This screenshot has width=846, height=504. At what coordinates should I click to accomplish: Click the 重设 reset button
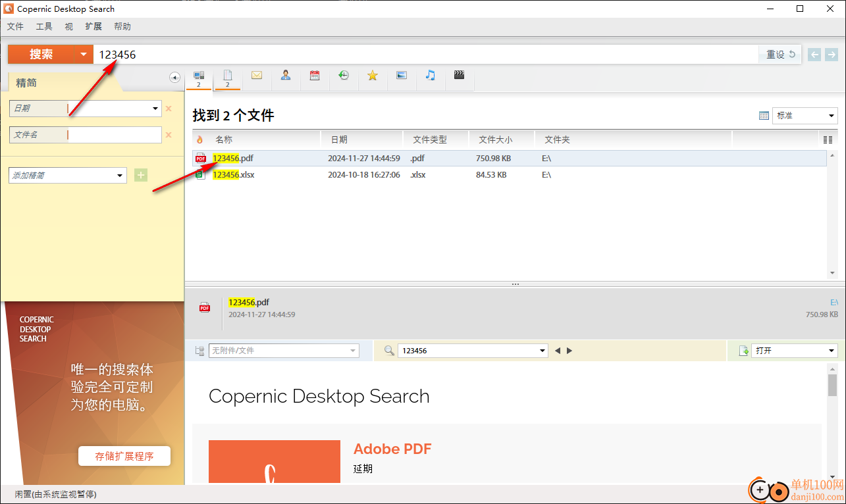781,55
